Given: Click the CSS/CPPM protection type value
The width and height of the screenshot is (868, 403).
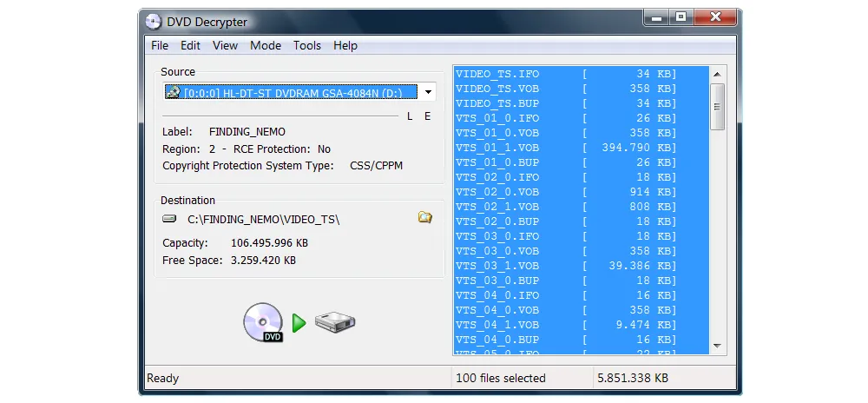Looking at the screenshot, I should click(377, 166).
